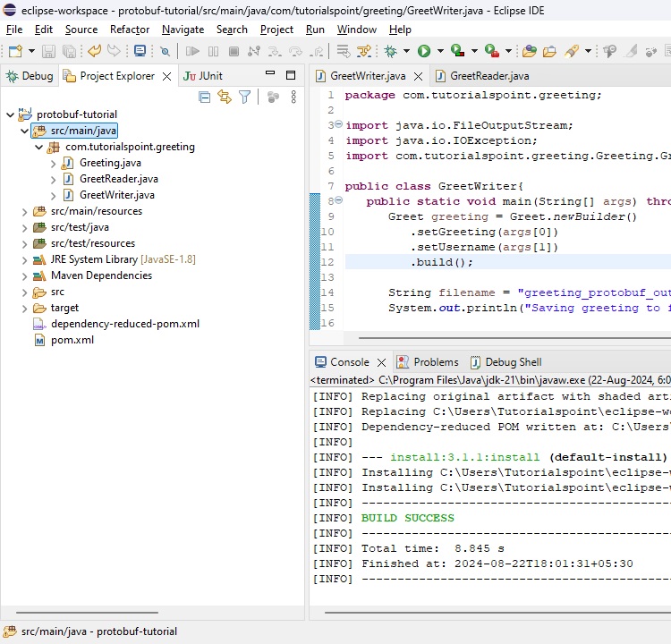
Task: Open the Run button dropdown arrow
Action: coord(439,52)
